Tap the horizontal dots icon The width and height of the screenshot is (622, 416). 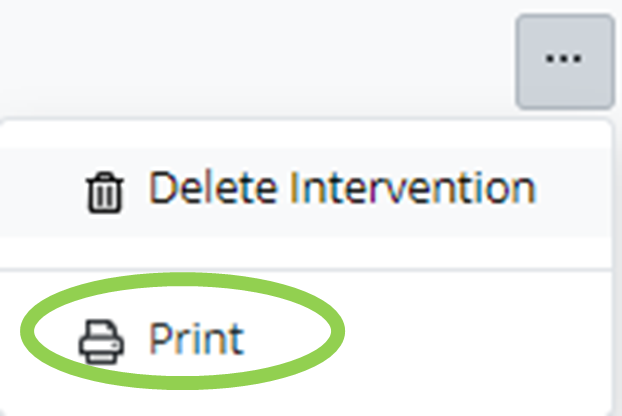pyautogui.click(x=564, y=60)
